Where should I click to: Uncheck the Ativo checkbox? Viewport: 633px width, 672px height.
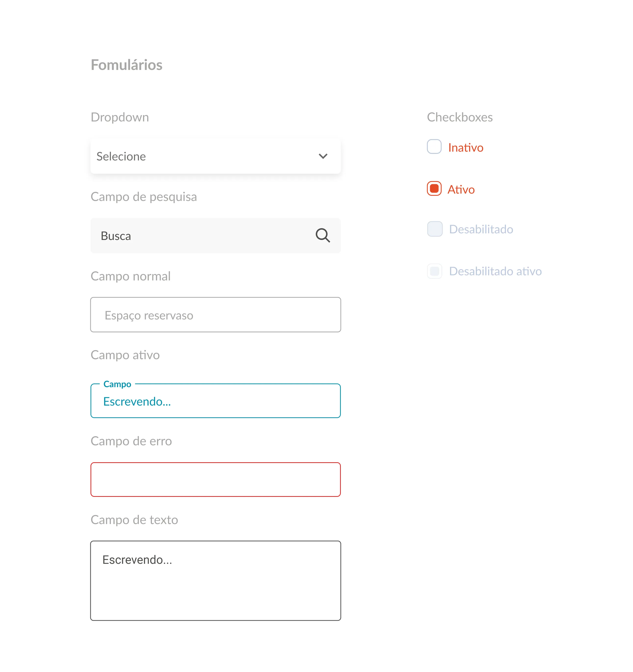(x=434, y=189)
